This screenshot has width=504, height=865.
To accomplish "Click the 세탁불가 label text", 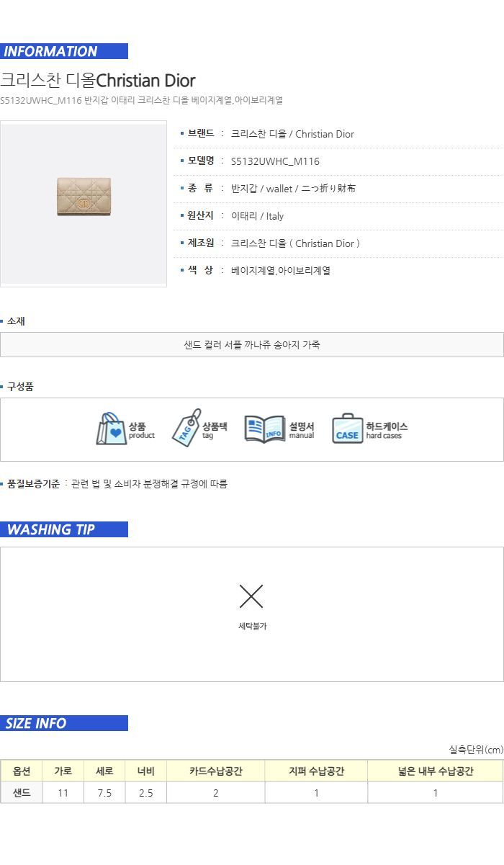I will [x=252, y=627].
